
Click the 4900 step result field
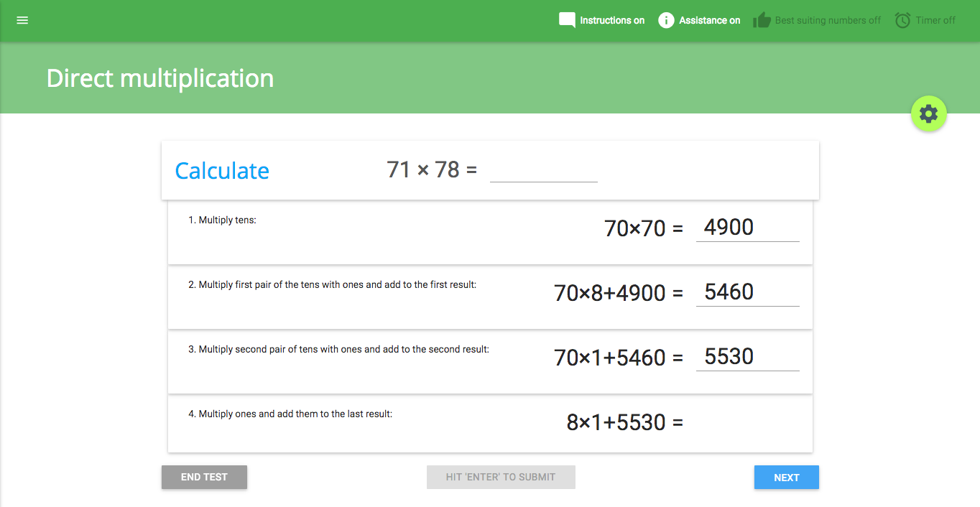click(x=748, y=228)
